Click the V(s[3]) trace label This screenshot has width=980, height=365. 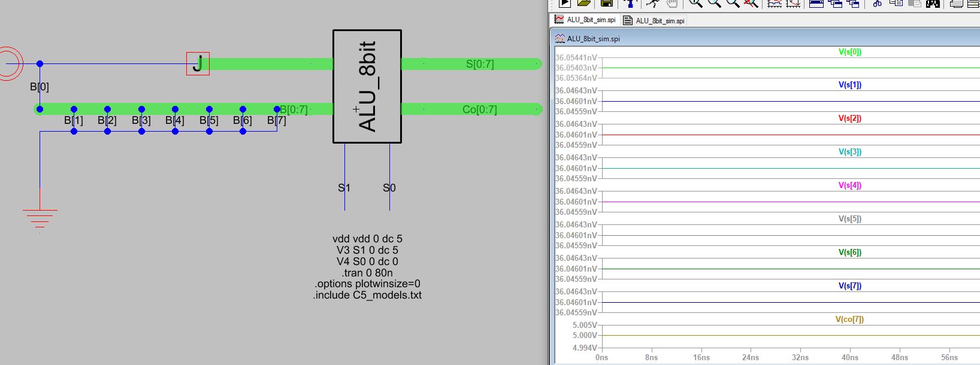coord(849,152)
